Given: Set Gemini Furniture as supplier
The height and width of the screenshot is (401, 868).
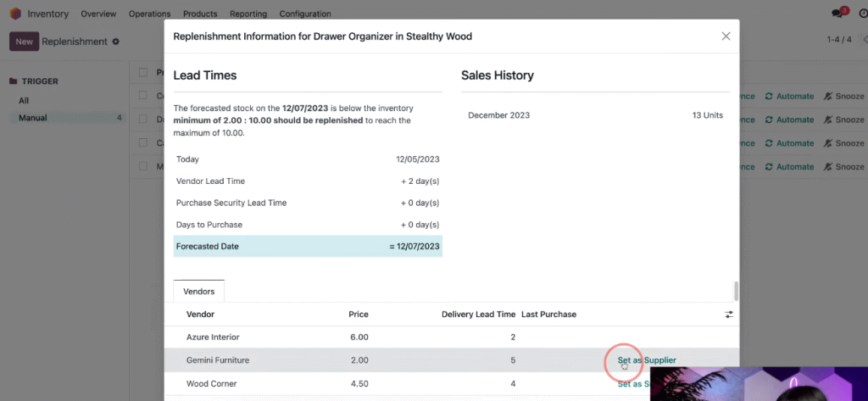Looking at the screenshot, I should coord(647,360).
